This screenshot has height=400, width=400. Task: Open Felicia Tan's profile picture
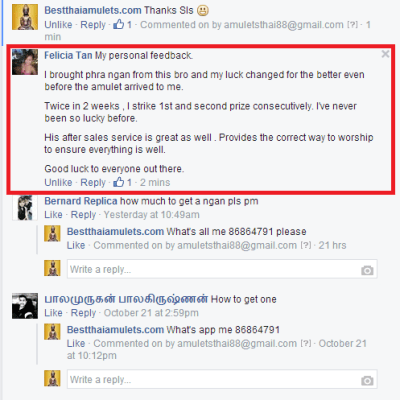[x=25, y=62]
